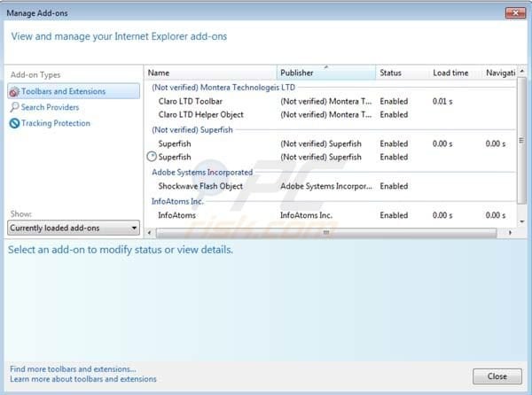Screen dimensions: 532x395
Task: Click the vertical scrollbar thumb
Action: tap(522, 141)
